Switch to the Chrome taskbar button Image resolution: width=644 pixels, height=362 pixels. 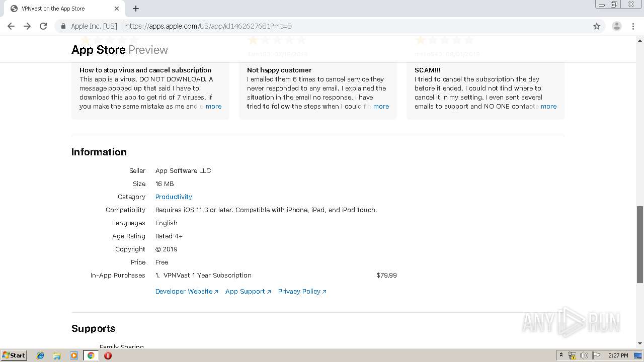91,355
